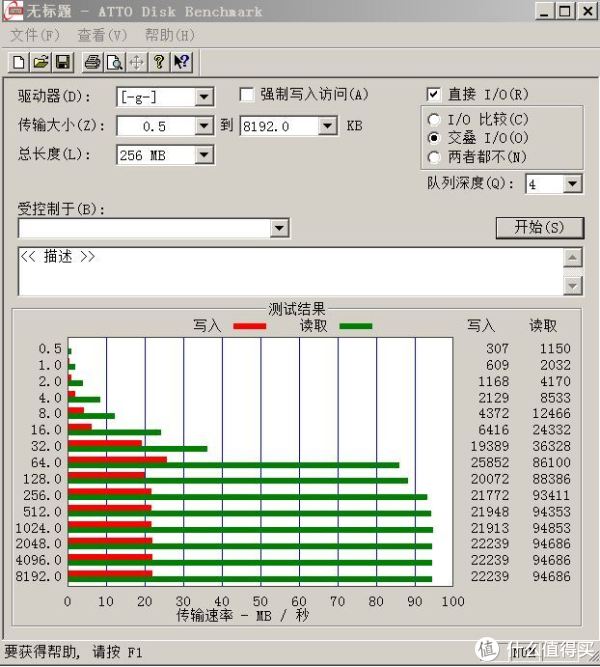Image resolution: width=600 pixels, height=667 pixels.
Task: Toggle the 直接 I/O(R) checkbox
Action: pyautogui.click(x=433, y=94)
